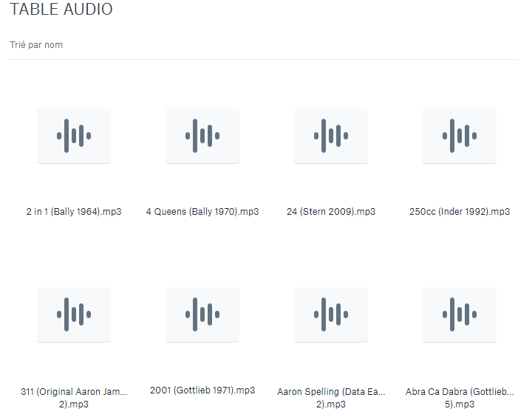Click the 'Abra Ca Dabra (Gottlieb...' filename text
The width and height of the screenshot is (518, 420).
tap(460, 392)
